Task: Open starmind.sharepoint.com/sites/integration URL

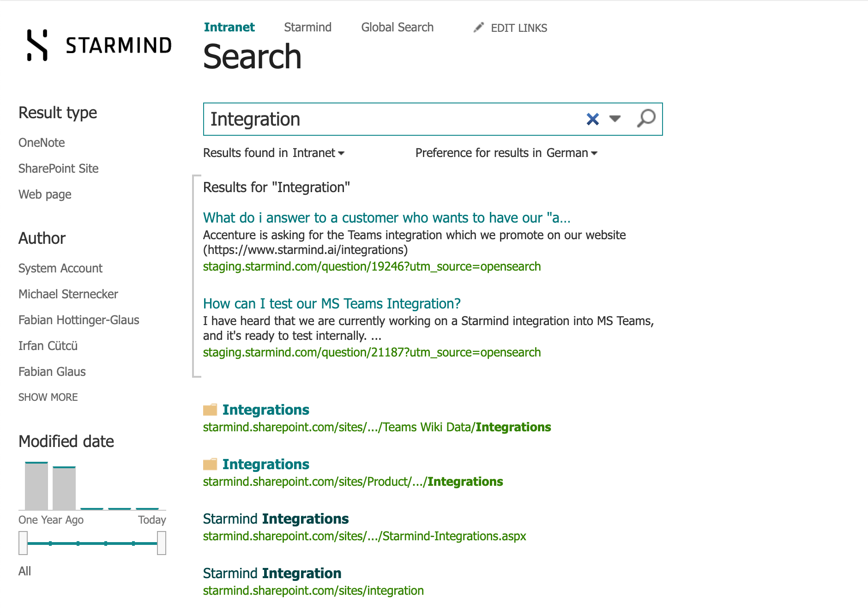Action: click(313, 591)
